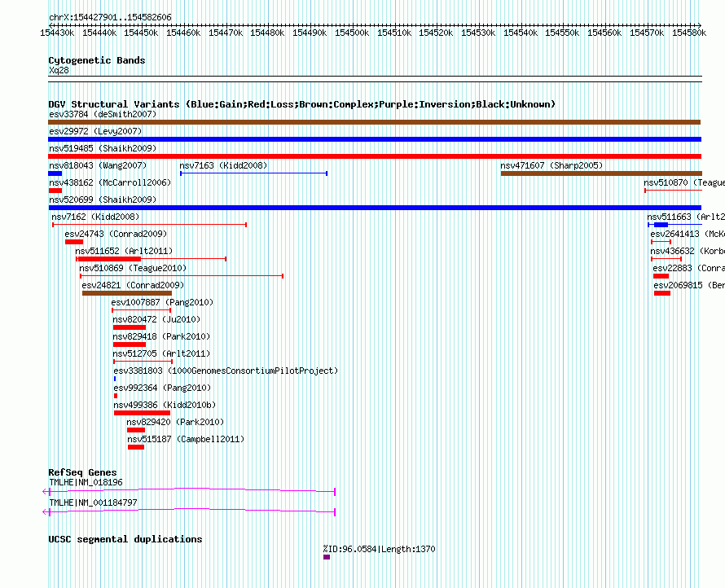
Task: Click the 154500k ruler position
Action: click(x=352, y=33)
